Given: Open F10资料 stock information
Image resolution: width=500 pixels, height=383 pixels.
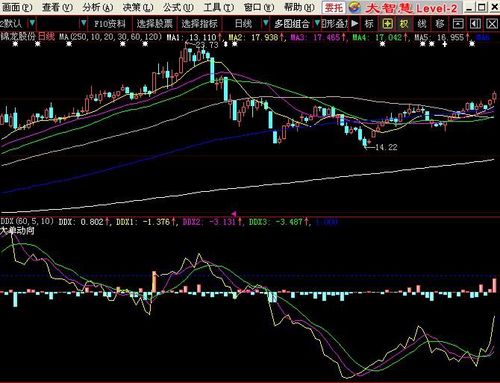Looking at the screenshot, I should pyautogui.click(x=109, y=24).
